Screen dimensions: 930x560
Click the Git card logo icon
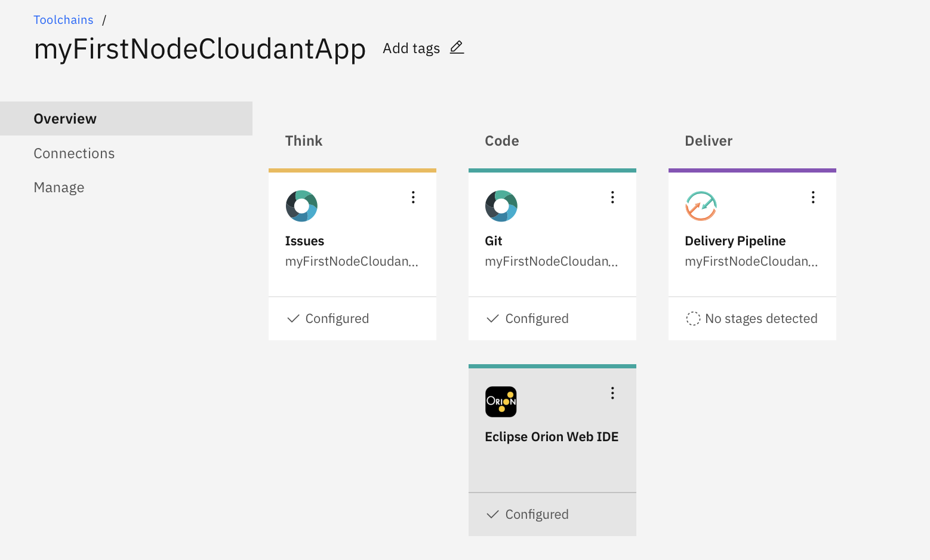pos(501,206)
